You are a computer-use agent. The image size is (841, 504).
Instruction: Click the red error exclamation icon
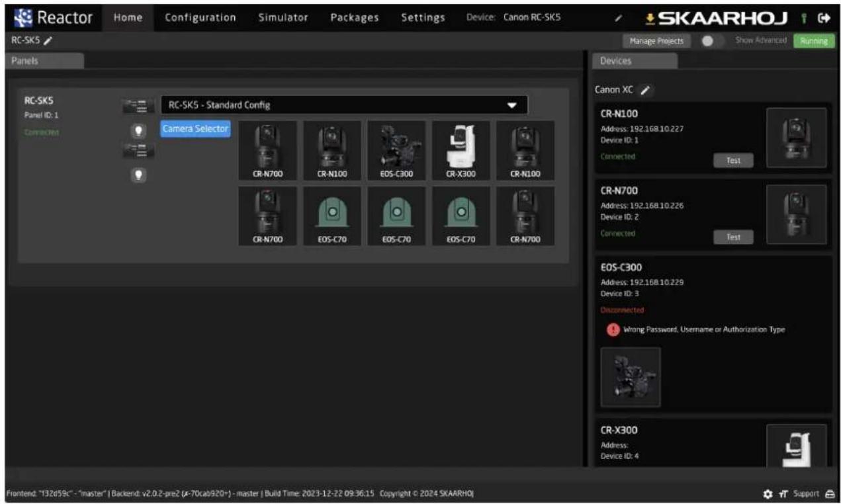(x=613, y=329)
